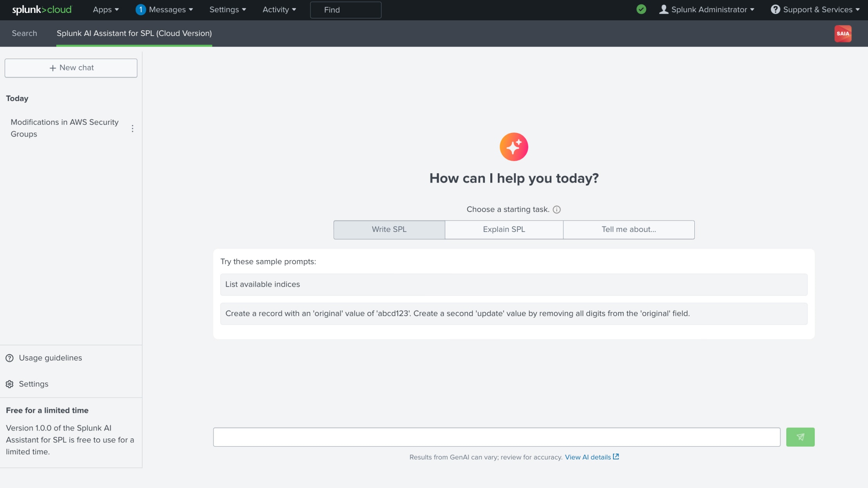Click the green send message icon
This screenshot has width=868, height=488.
(x=800, y=437)
